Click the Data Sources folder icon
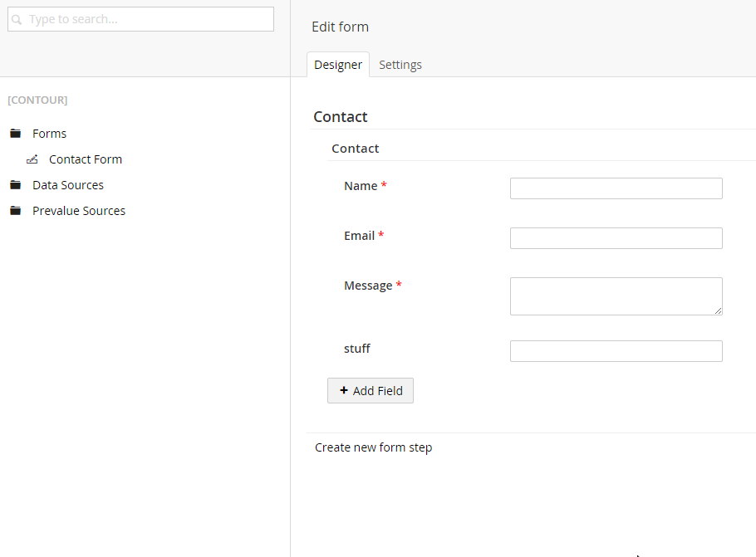 [x=16, y=185]
